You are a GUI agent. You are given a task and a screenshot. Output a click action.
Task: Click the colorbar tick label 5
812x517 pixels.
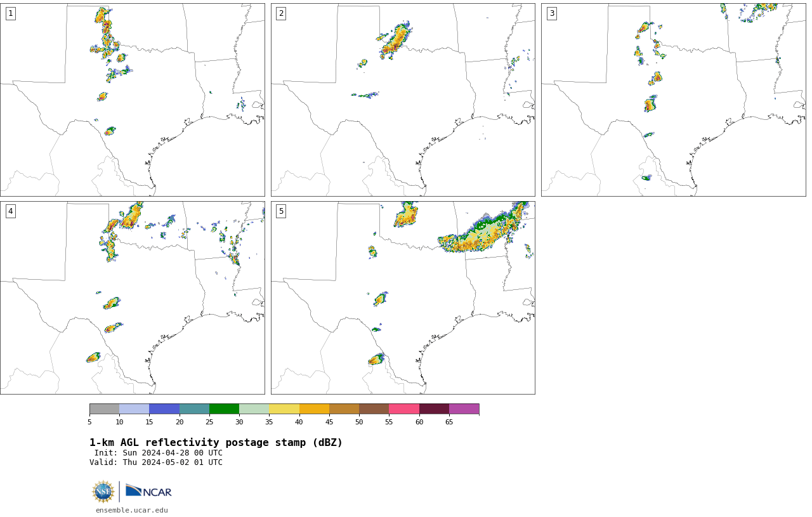point(89,422)
